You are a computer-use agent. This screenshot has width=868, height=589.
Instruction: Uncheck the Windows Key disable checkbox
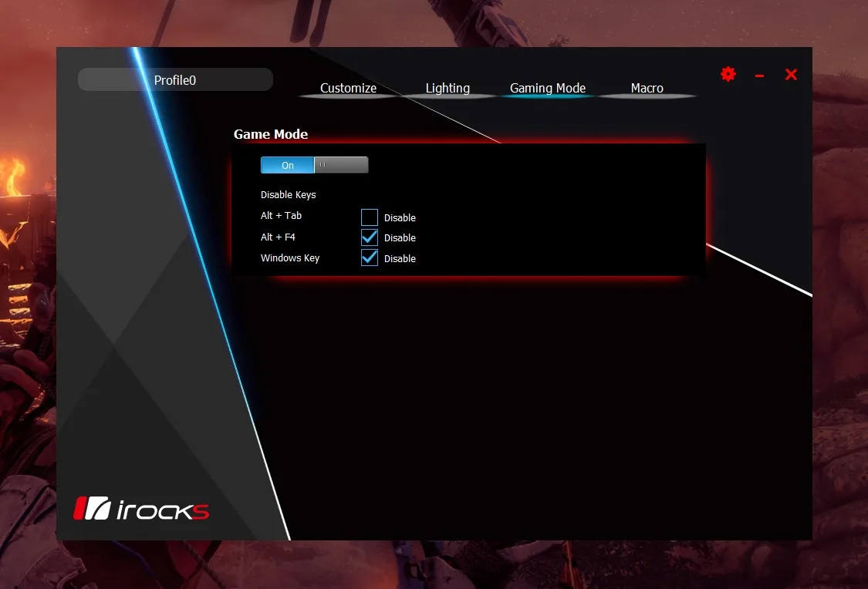point(370,257)
